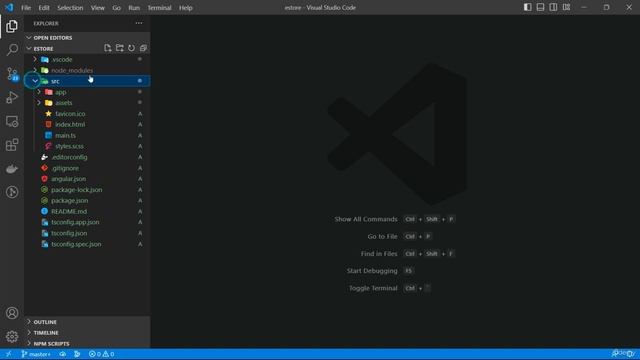Open the Source Control view icon

[12, 74]
